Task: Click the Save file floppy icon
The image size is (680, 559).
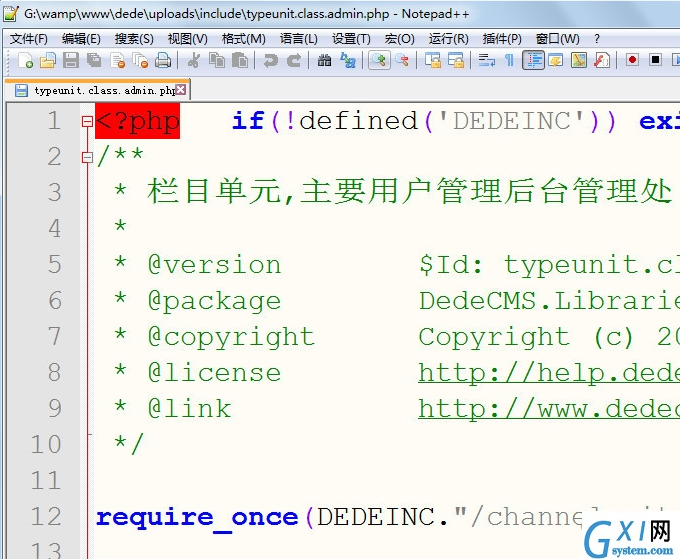Action: (x=71, y=60)
